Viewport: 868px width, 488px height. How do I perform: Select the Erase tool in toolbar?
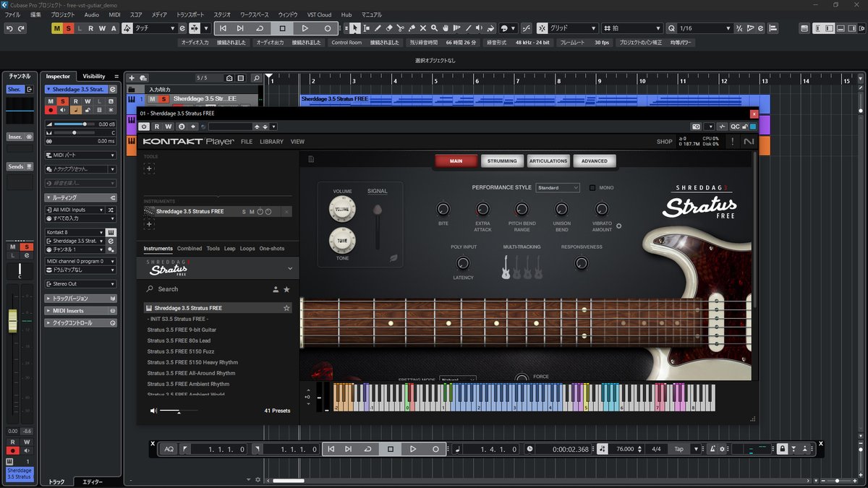(389, 28)
